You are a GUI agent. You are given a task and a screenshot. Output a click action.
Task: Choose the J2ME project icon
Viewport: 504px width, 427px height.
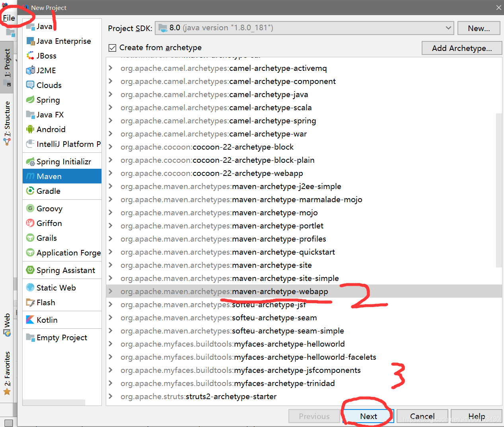30,70
